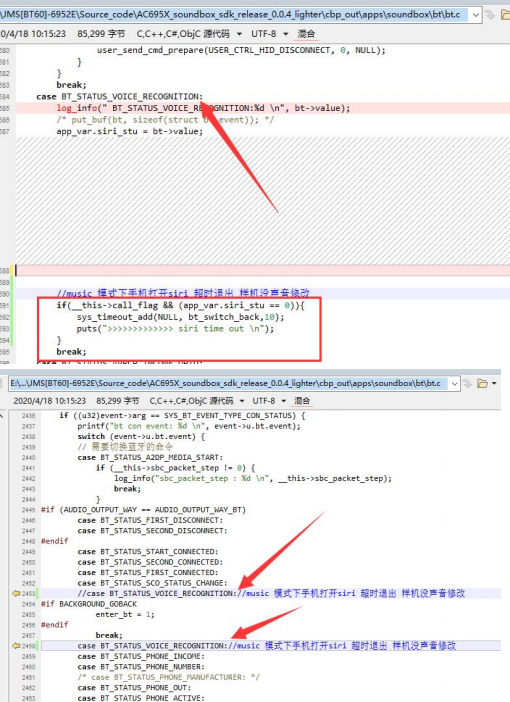Image resolution: width=510 pixels, height=702 pixels.
Task: Open the upper pane file format dropdown arrow
Action: 239,34
